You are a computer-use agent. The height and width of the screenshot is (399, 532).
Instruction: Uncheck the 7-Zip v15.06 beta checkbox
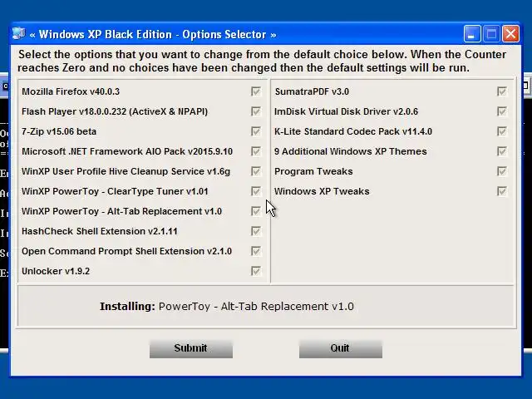(256, 131)
